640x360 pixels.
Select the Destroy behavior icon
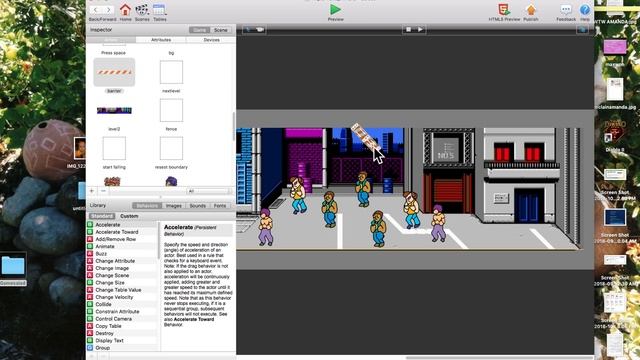click(x=90, y=333)
